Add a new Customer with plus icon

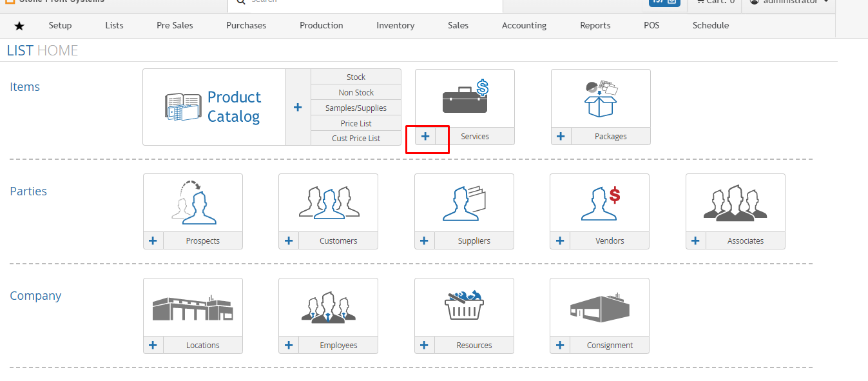coord(289,240)
